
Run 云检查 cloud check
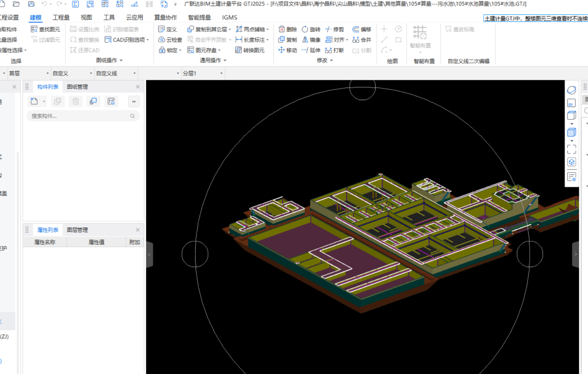pos(170,40)
